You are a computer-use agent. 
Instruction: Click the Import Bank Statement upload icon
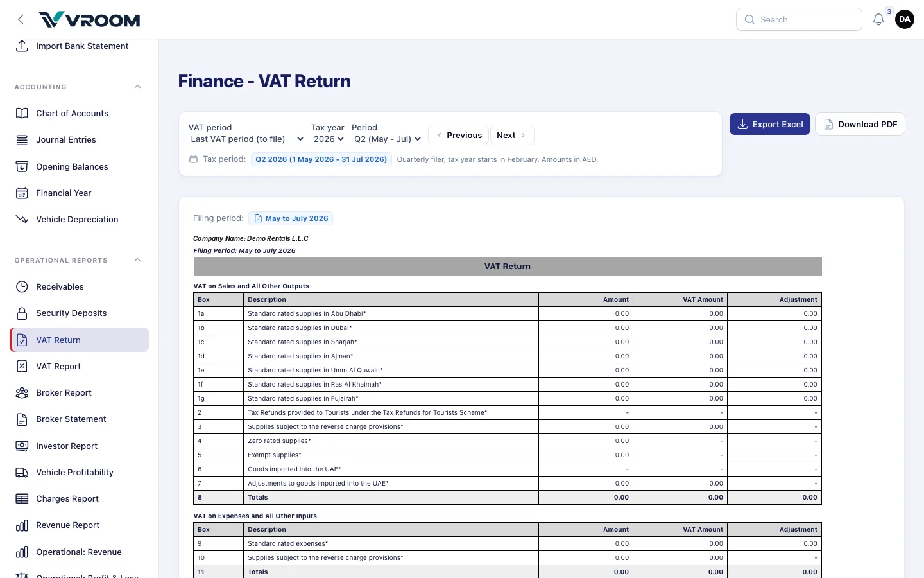22,46
